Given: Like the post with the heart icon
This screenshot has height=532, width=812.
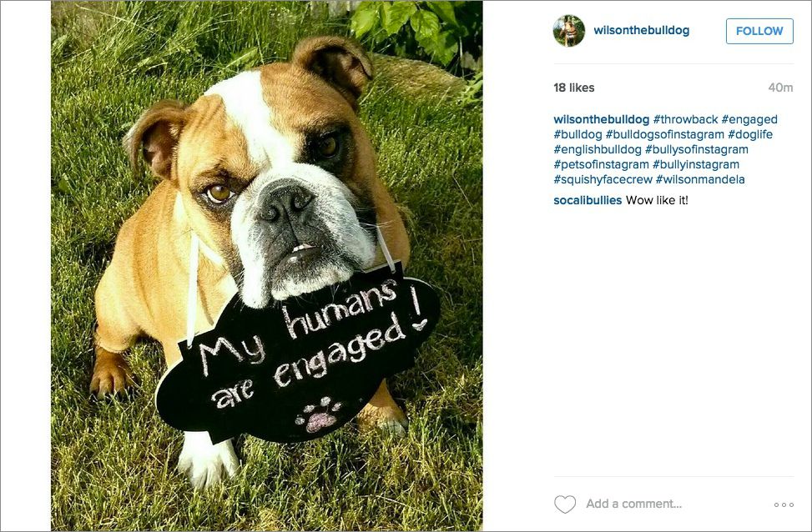Looking at the screenshot, I should click(x=564, y=504).
